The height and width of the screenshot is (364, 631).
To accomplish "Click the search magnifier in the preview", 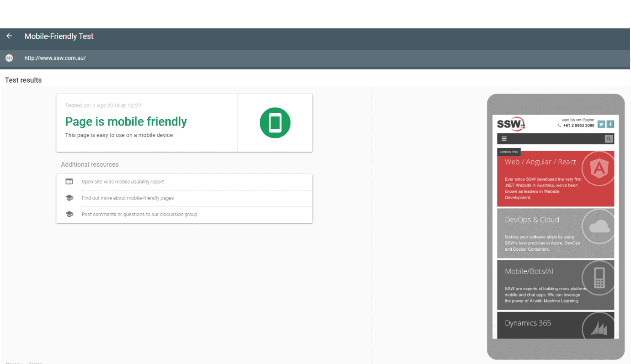I will click(609, 139).
